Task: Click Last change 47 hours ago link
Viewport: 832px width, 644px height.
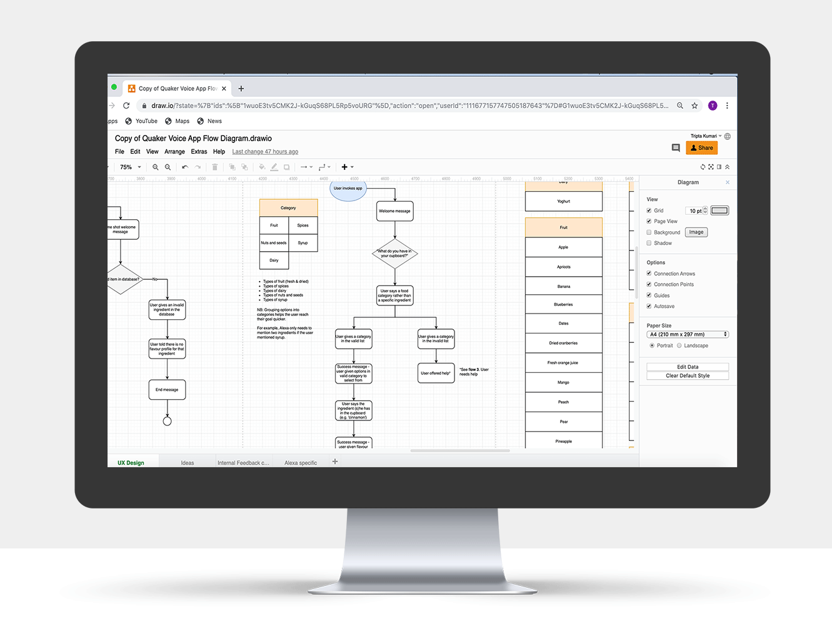Action: pos(265,152)
